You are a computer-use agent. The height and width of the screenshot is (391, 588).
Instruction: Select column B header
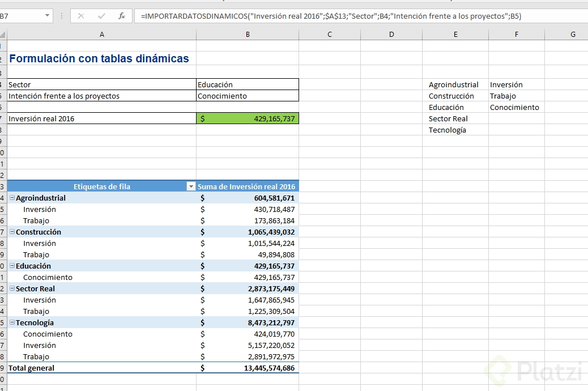click(x=248, y=35)
